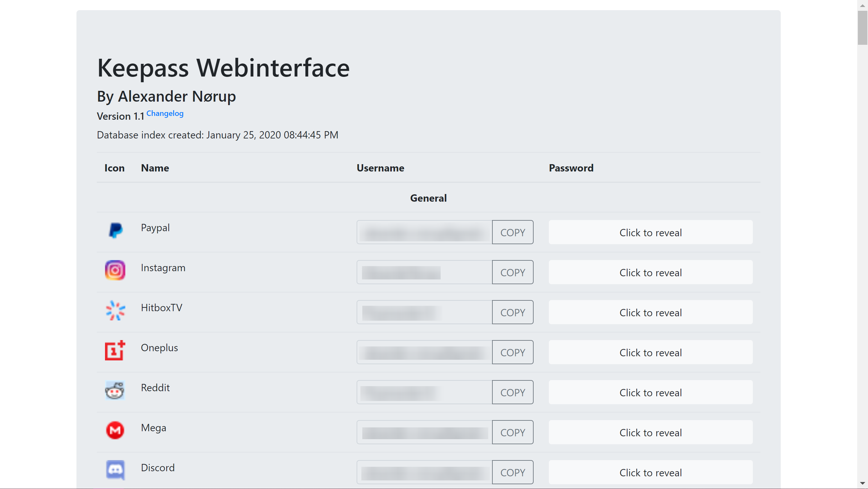The width and height of the screenshot is (868, 489).
Task: Click the HitboxTV logo icon
Action: pos(115,310)
